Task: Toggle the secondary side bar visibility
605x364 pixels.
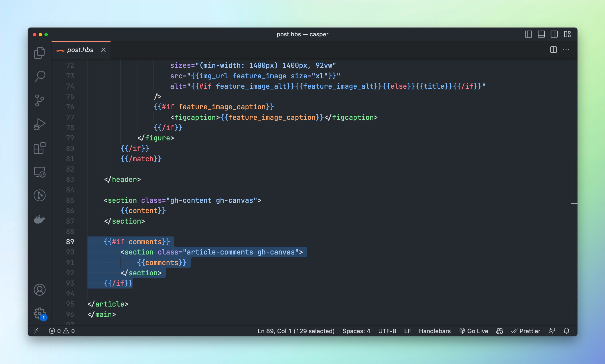Action: [x=554, y=34]
